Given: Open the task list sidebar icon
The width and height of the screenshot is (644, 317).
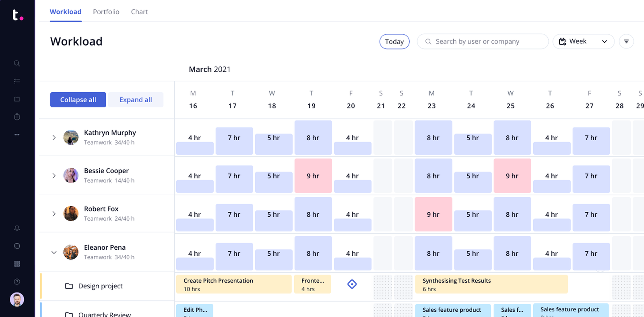Looking at the screenshot, I should click(x=17, y=81).
